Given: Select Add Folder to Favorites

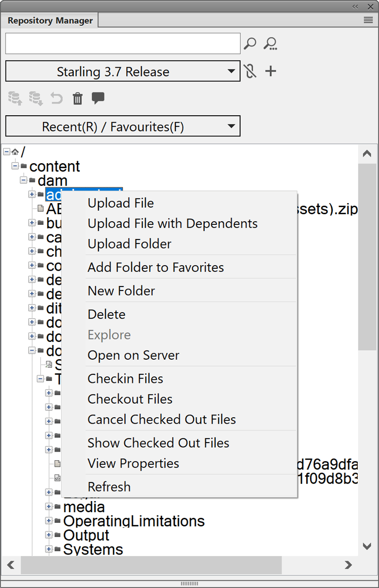Looking at the screenshot, I should pyautogui.click(x=156, y=267).
